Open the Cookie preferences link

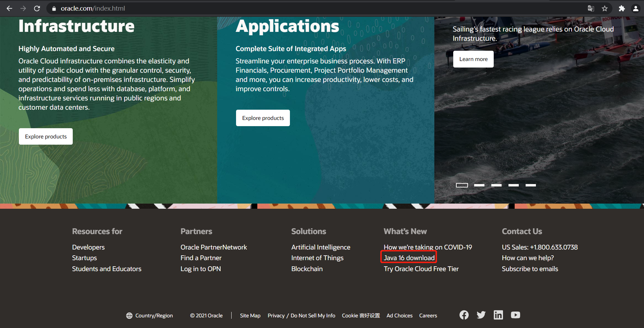pos(361,316)
